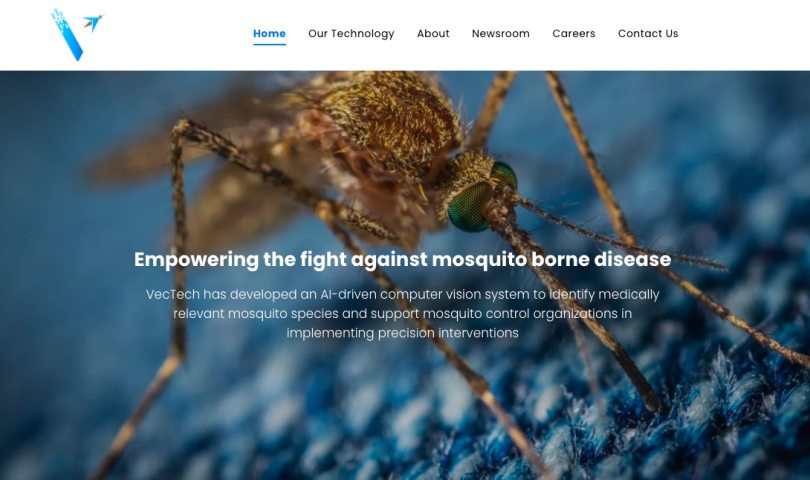The width and height of the screenshot is (810, 480).
Task: Open the Careers page link
Action: click(573, 34)
